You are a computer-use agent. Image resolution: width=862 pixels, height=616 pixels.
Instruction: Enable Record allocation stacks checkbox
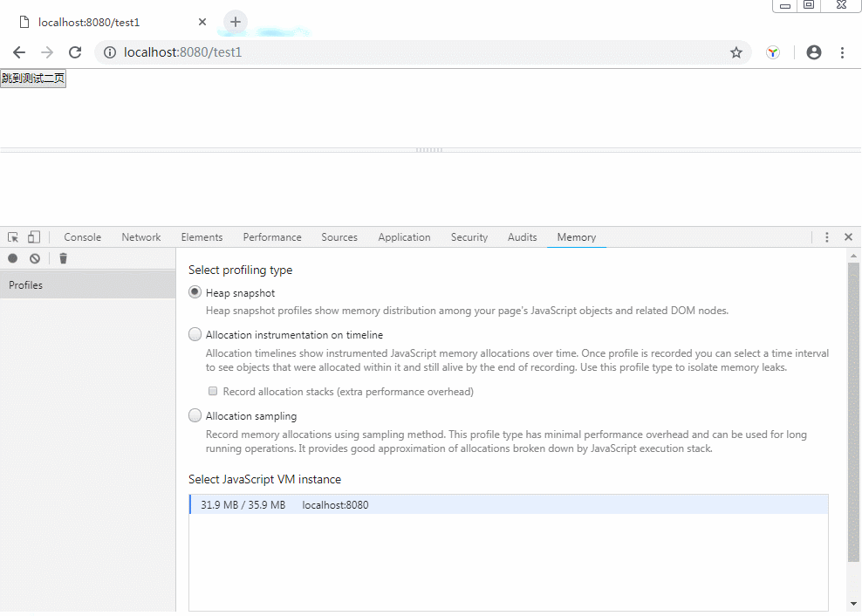(x=213, y=391)
